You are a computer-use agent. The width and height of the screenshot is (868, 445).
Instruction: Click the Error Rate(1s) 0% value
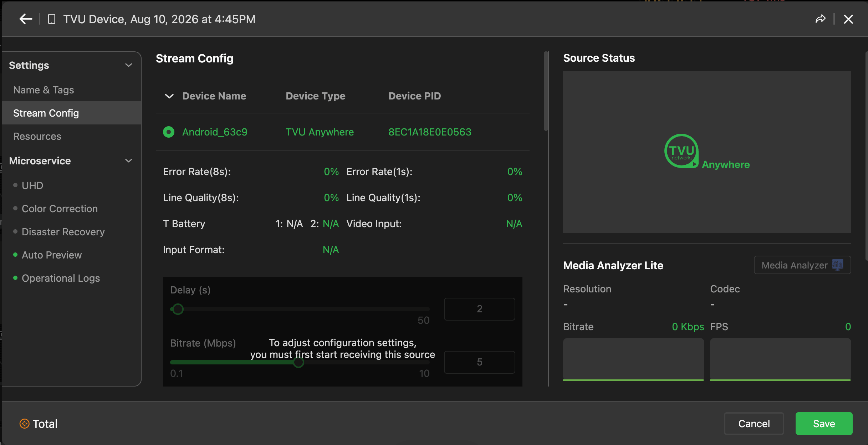515,172
